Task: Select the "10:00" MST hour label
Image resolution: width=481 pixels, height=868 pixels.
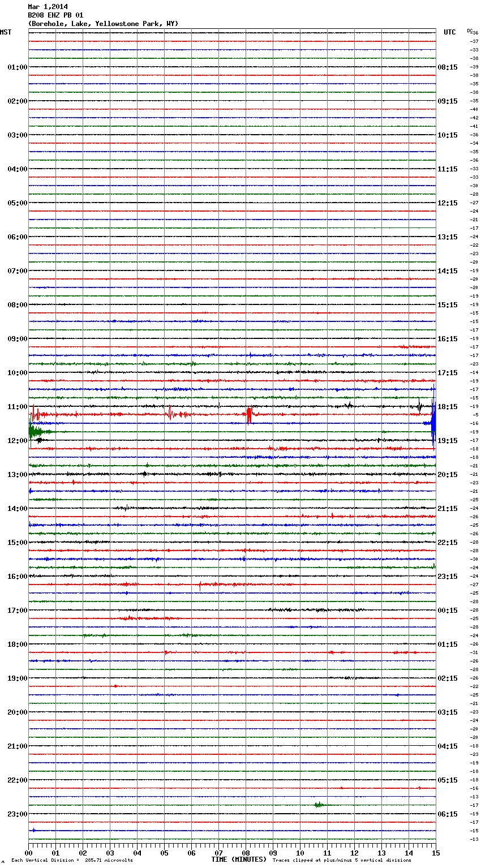Action: click(x=18, y=373)
